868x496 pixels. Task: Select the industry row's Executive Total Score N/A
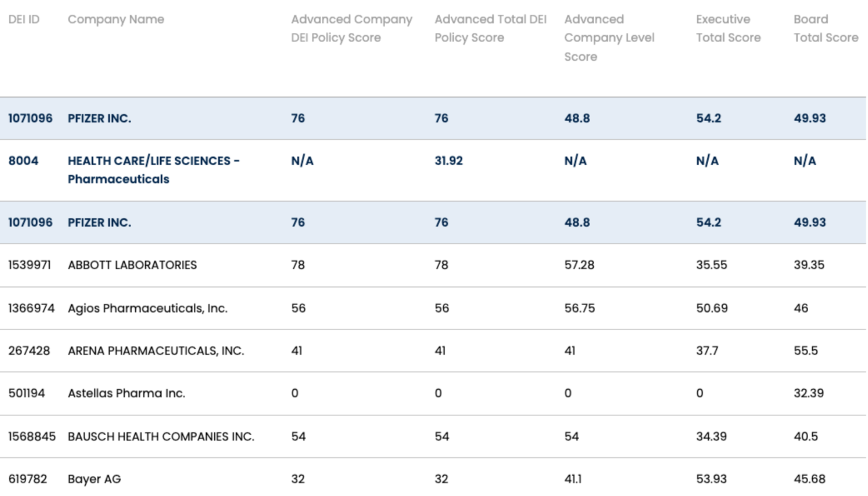(x=707, y=161)
